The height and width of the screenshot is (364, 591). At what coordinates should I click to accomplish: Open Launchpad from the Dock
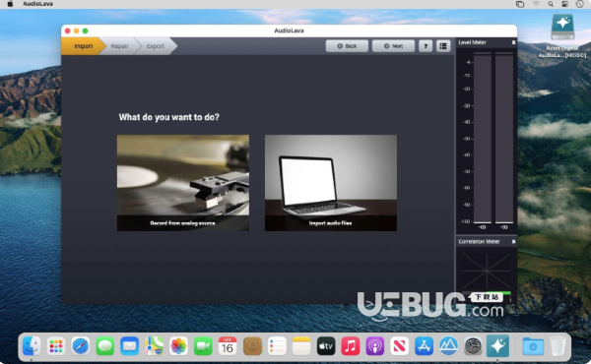[56, 346]
